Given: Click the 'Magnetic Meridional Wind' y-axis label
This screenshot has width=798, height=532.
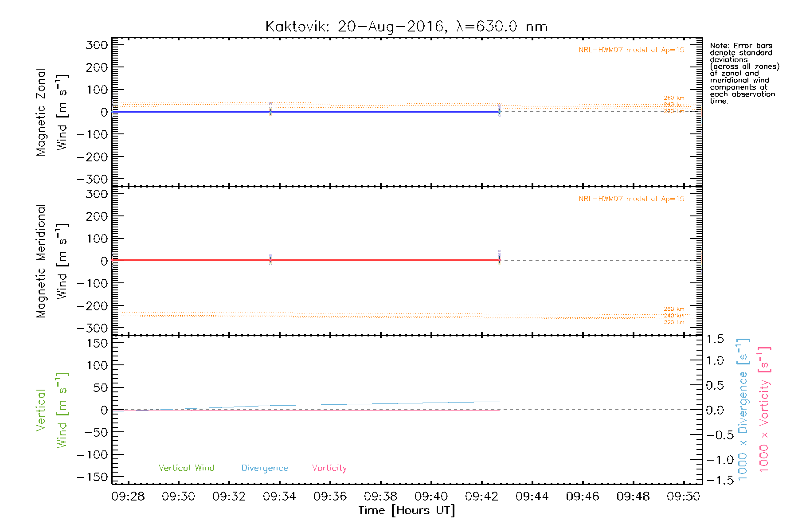Looking at the screenshot, I should tap(52, 261).
